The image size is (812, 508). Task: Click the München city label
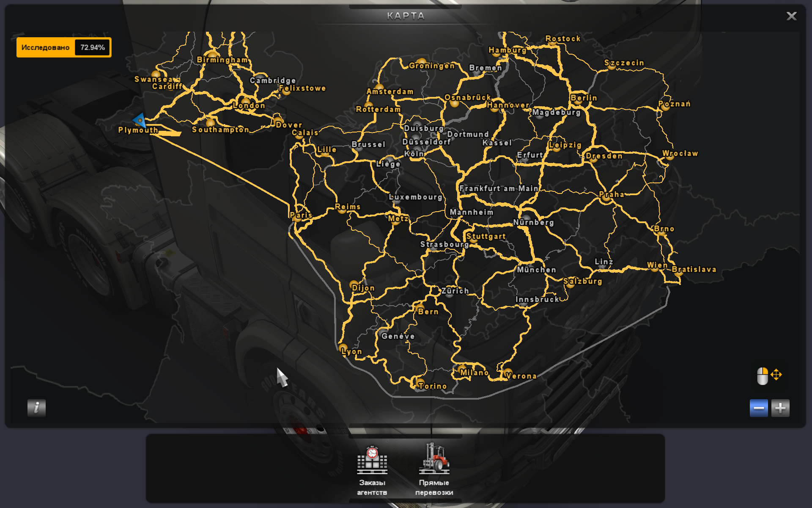click(x=536, y=270)
